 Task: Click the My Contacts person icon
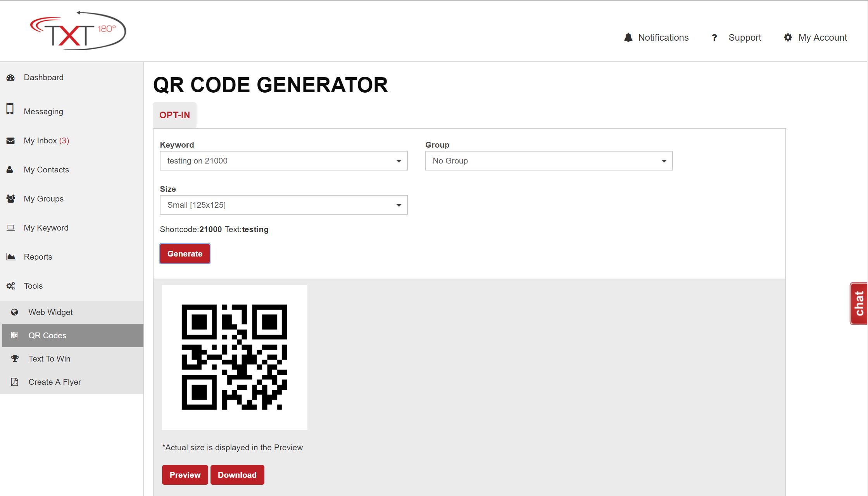10,170
